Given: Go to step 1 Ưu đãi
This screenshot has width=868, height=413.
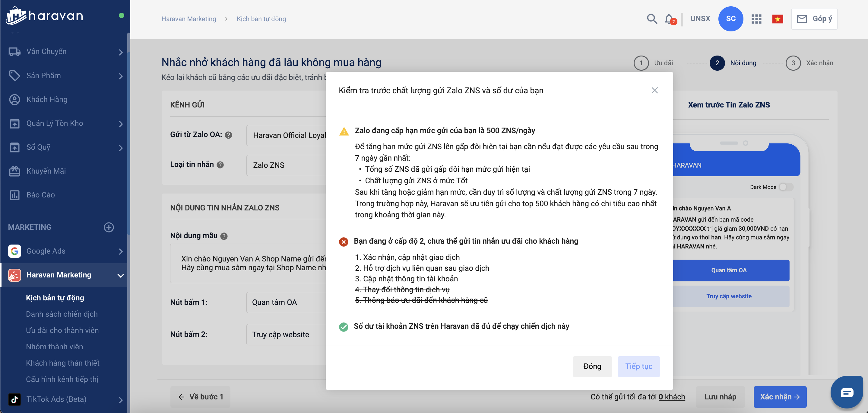Looking at the screenshot, I should [x=653, y=63].
